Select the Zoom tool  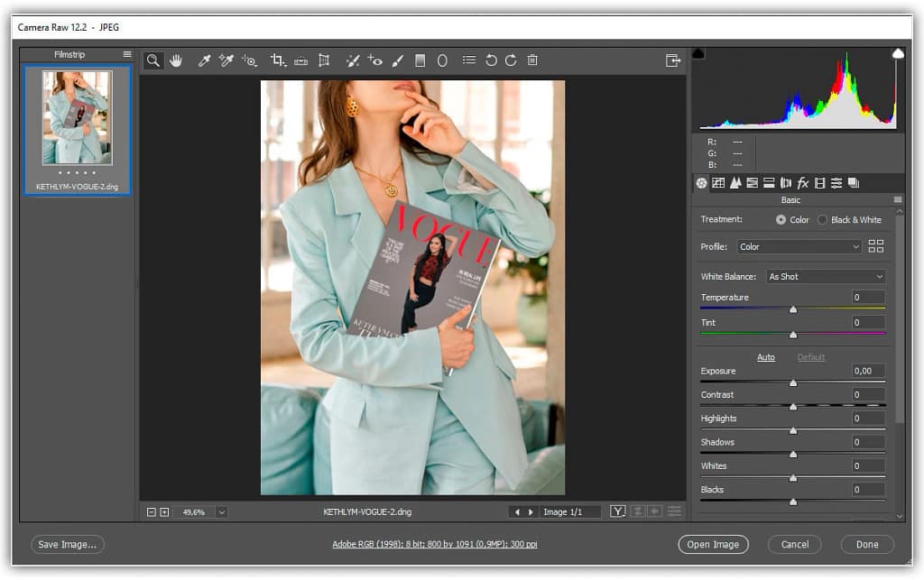[153, 60]
